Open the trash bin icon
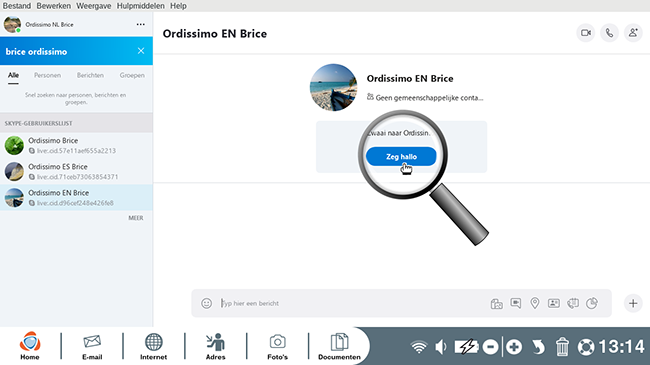Viewport: 650px width, 365px height. [562, 347]
